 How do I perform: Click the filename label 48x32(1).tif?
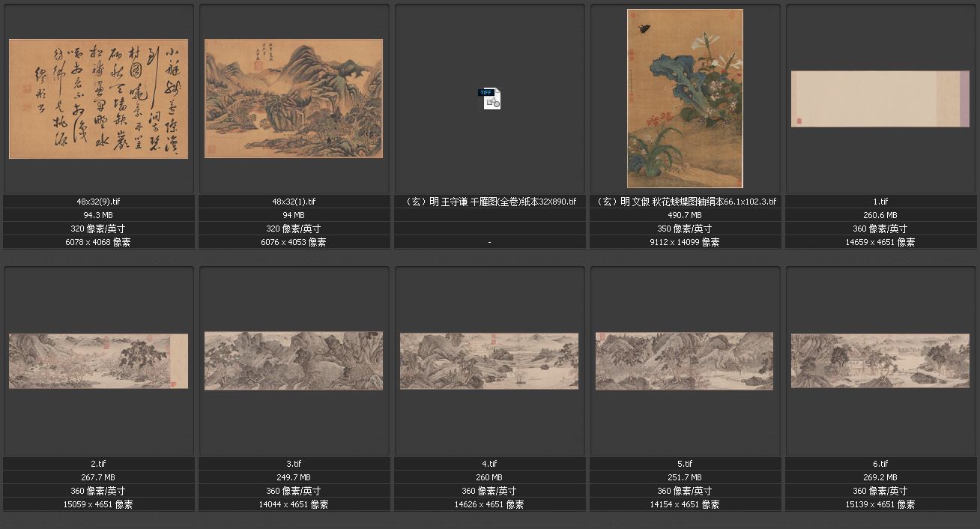(294, 202)
